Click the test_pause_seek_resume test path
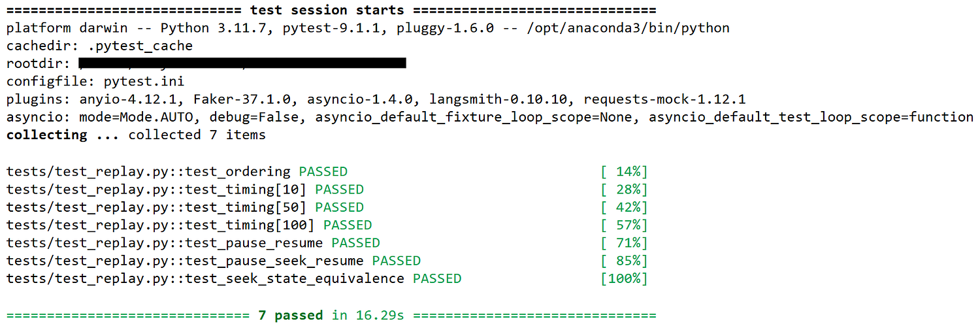The image size is (980, 332). tap(185, 261)
